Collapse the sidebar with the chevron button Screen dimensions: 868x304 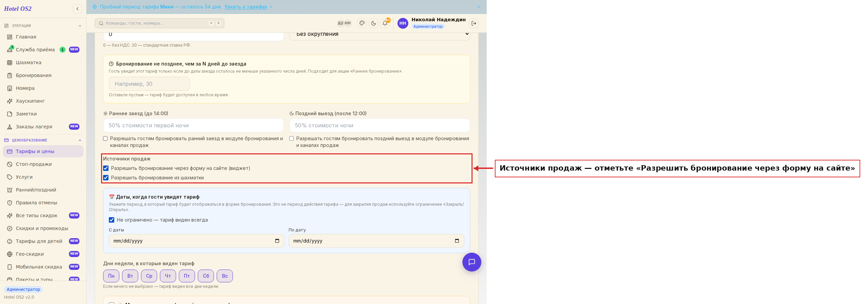point(77,9)
